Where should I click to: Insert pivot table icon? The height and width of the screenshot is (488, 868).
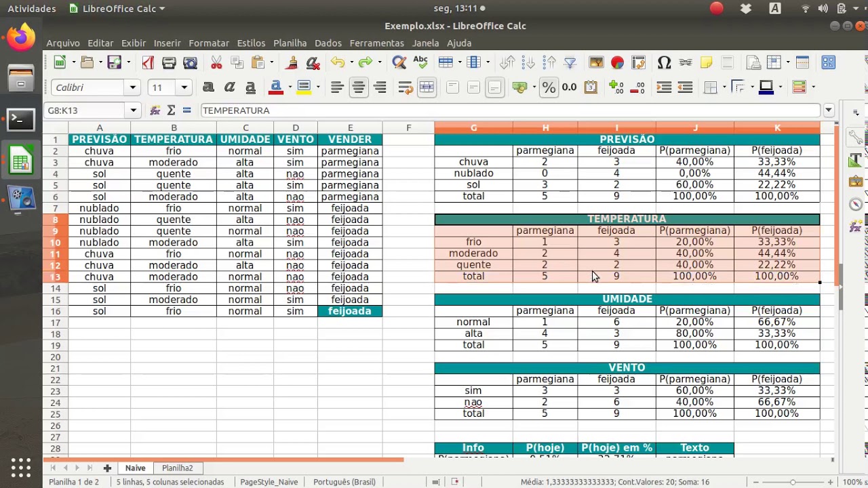(638, 62)
